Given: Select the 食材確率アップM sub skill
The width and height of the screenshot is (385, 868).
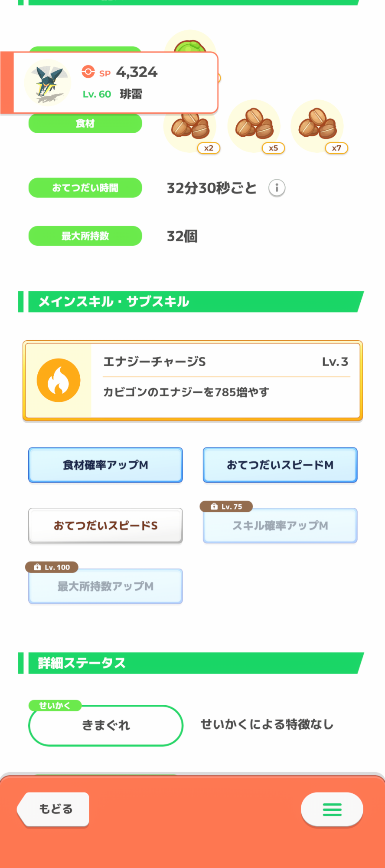Looking at the screenshot, I should (105, 465).
